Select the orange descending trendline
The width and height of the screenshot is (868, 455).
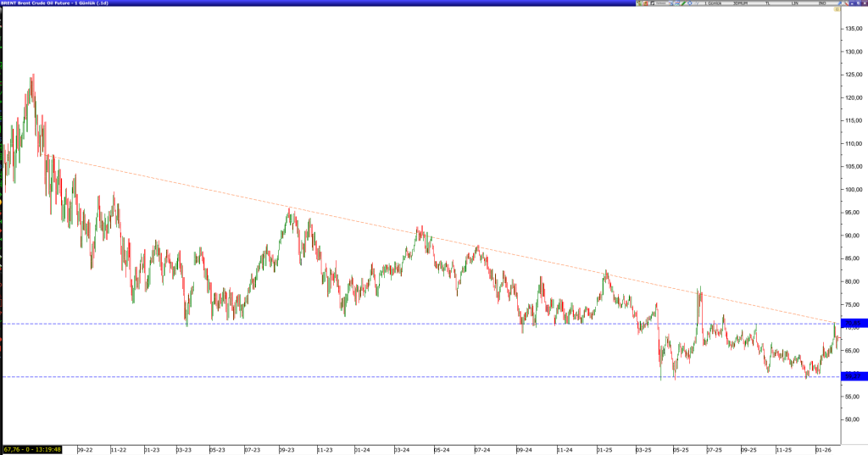tap(424, 233)
